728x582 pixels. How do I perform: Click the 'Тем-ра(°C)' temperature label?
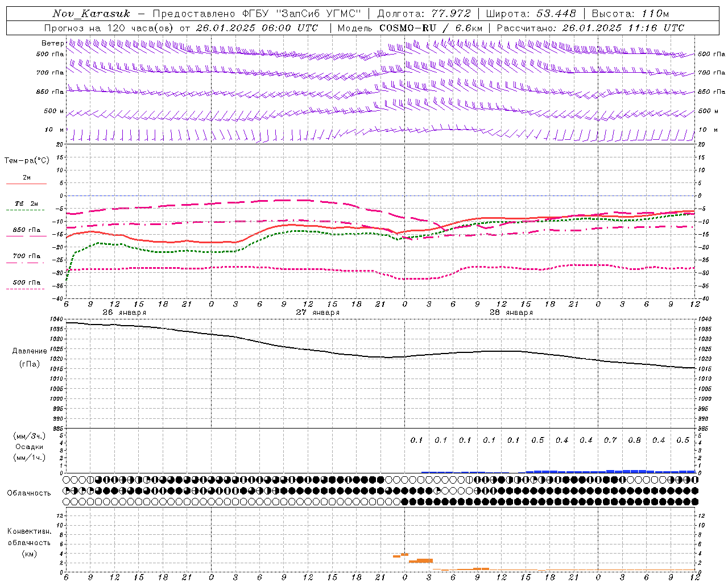[27, 161]
